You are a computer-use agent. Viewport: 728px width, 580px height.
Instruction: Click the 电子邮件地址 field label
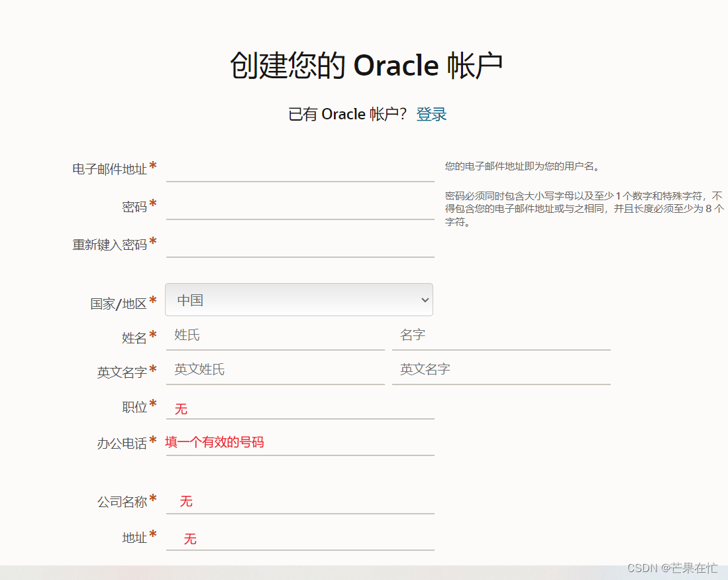(x=109, y=169)
